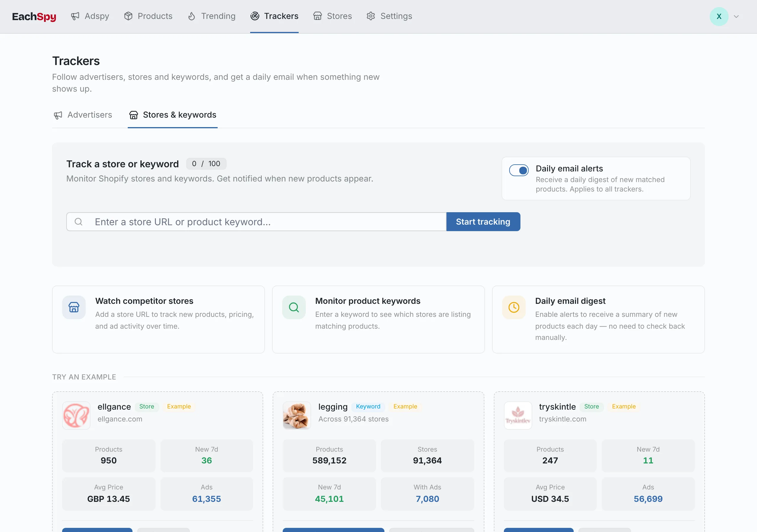Viewport: 757px width, 532px height.
Task: Click the Daily email digest clock icon
Action: (x=514, y=307)
